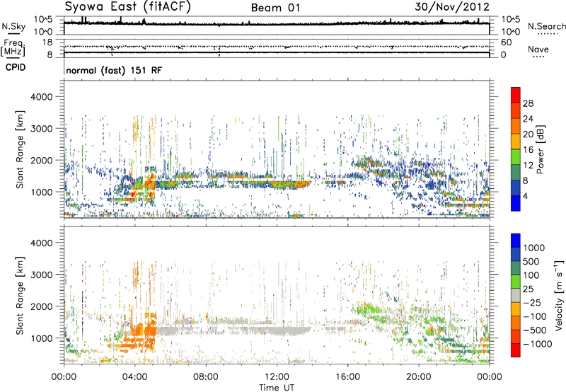Click the '-1000' label on Velocity colorbar
This screenshot has height=392, width=566.
[538, 344]
